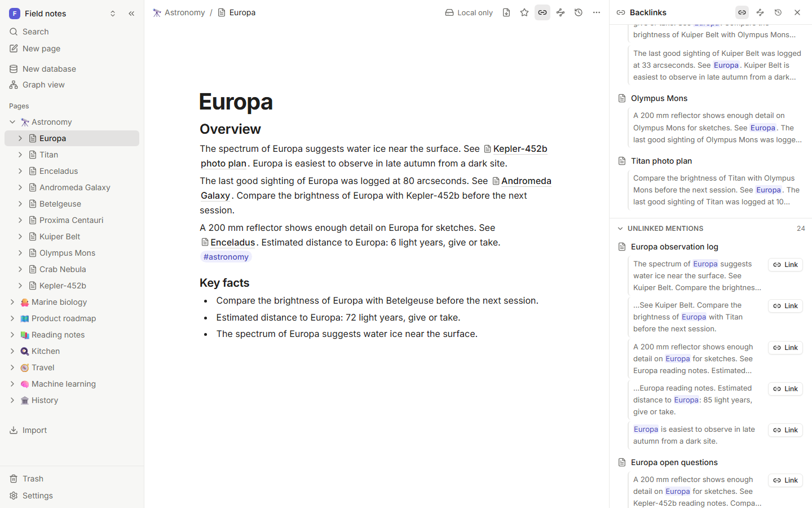The image size is (812, 508).
Task: Link the 'Europa: 85 light years' mention
Action: (x=785, y=389)
